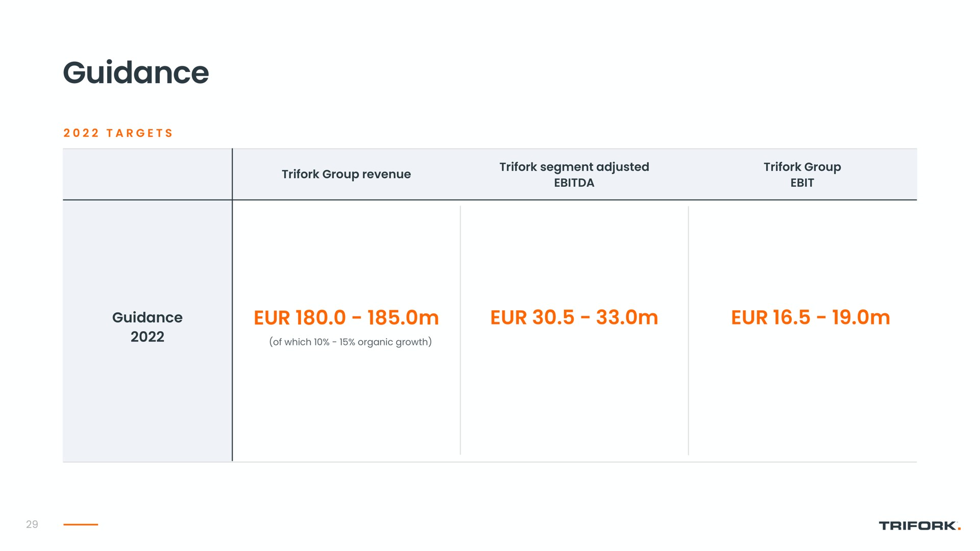The width and height of the screenshot is (980, 551).
Task: Click the EUR 30.5 - 33.0m figure
Action: (574, 318)
